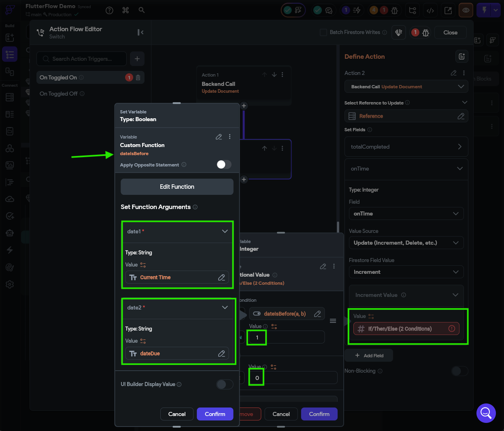Open the code view icon
The image size is (504, 431).
[430, 11]
